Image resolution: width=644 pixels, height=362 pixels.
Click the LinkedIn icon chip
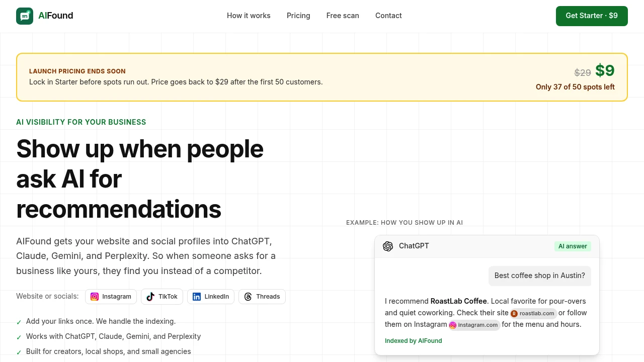pos(210,297)
